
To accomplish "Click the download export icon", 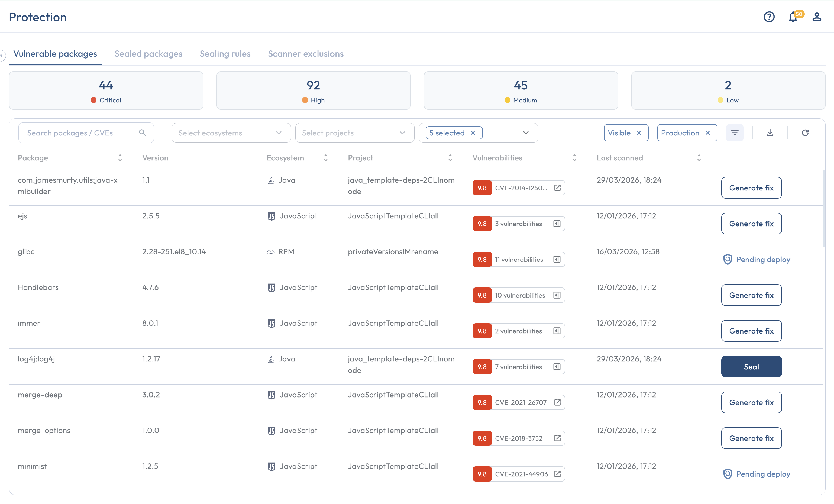I will click(770, 133).
